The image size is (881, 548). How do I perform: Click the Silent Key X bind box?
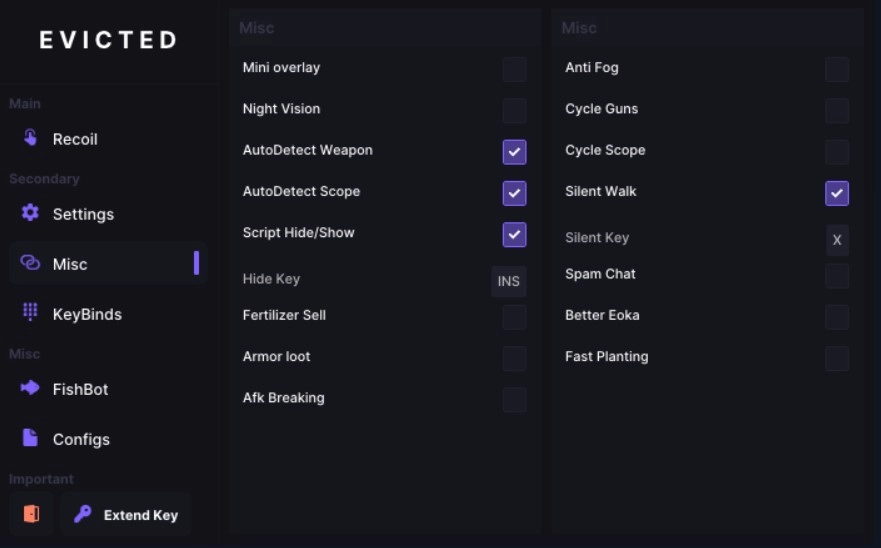click(837, 240)
